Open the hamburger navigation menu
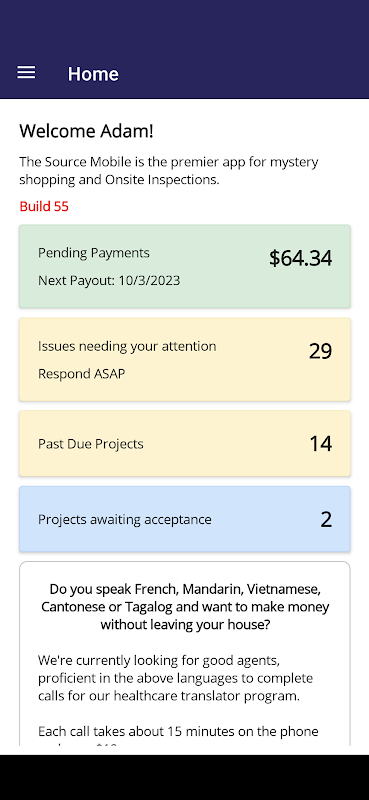Image resolution: width=369 pixels, height=800 pixels. [x=26, y=73]
